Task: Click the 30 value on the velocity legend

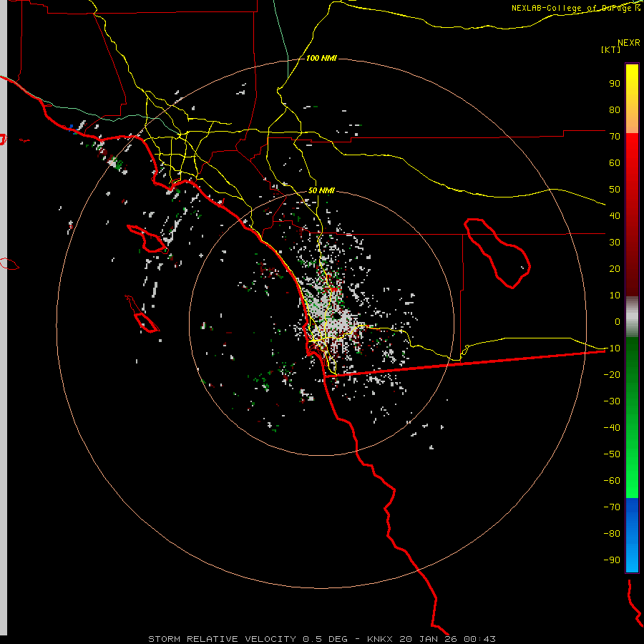Action: [615, 243]
